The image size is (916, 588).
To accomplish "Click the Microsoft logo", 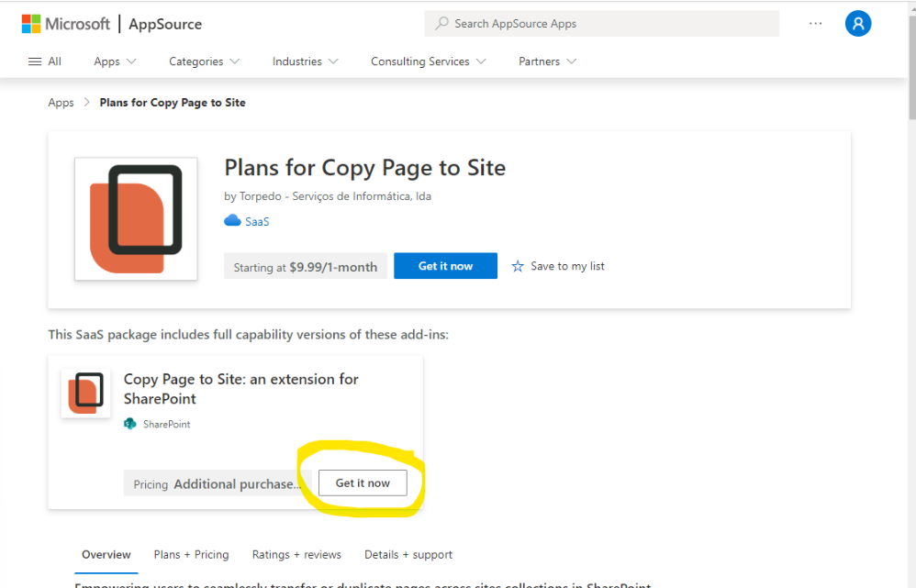I will point(65,24).
